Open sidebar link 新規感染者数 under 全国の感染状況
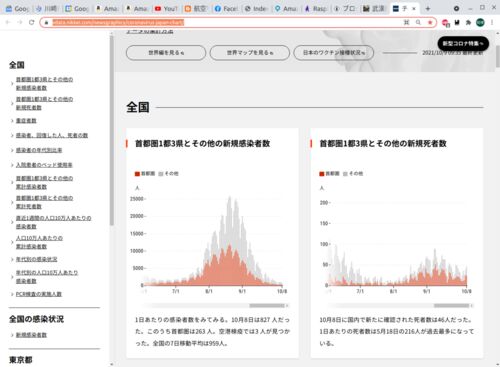The height and width of the screenshot is (367, 500). coord(31,335)
